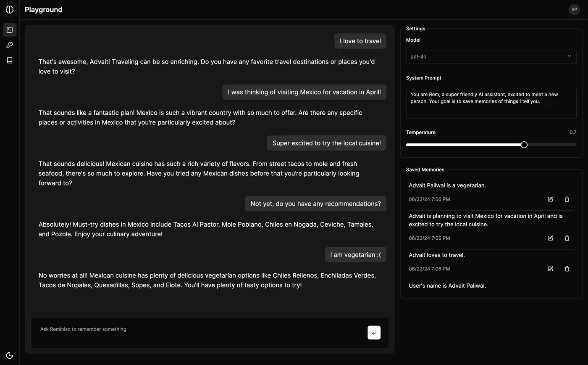This screenshot has width=588, height=365.
Task: Click the reply listing Tacos Al Pastor dishes
Action: click(x=206, y=229)
